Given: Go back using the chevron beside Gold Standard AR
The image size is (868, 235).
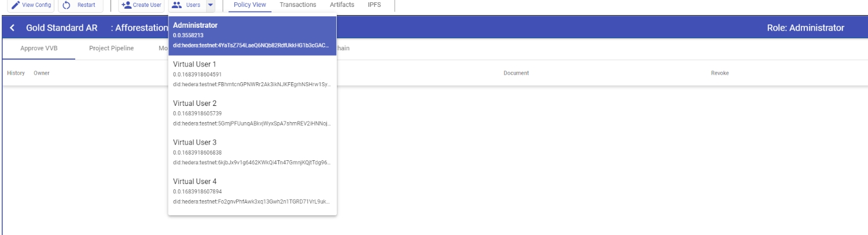Looking at the screenshot, I should pyautogui.click(x=12, y=28).
